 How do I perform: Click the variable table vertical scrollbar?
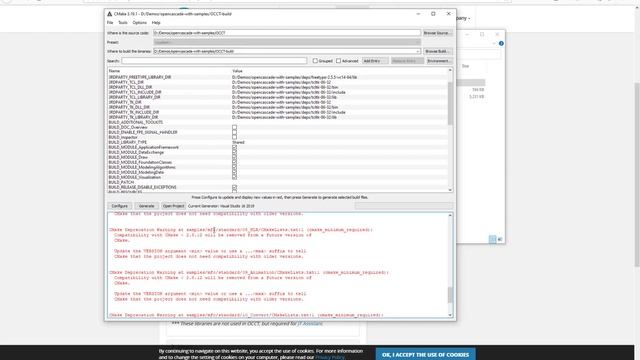[450, 103]
